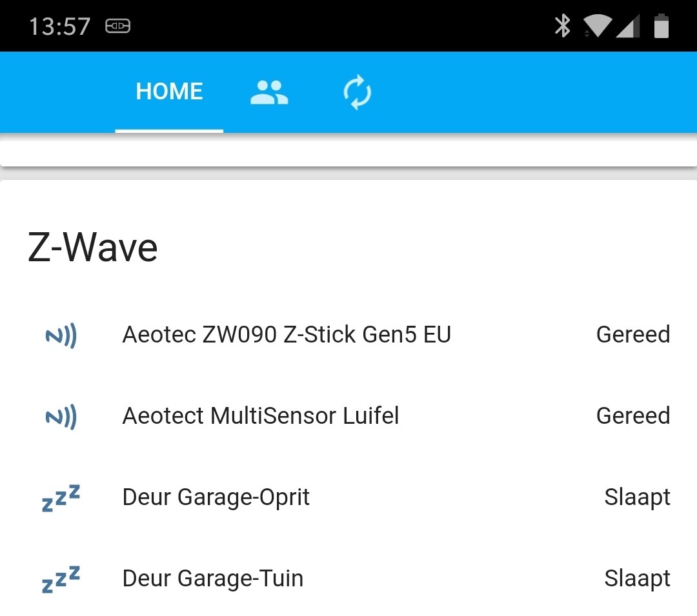This screenshot has height=616, width=697.
Task: Tap the Slaapt state of Deur Garage-Oprit
Action: [637, 497]
